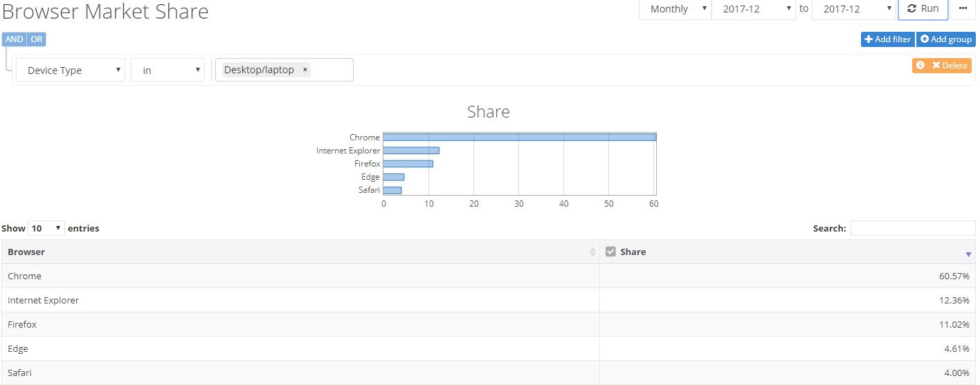Click the Add group button
The height and width of the screenshot is (385, 980).
(946, 39)
